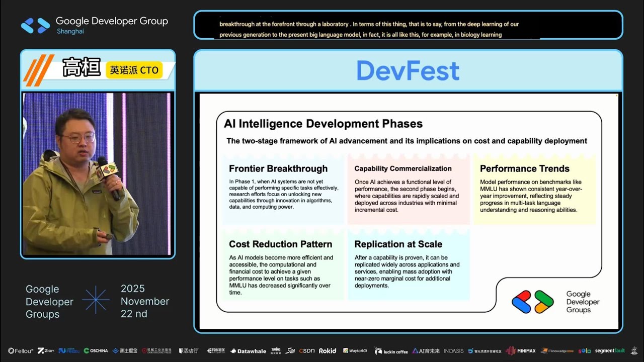Click the "Capability Commercialization" card heading
644x362 pixels.
point(403,168)
